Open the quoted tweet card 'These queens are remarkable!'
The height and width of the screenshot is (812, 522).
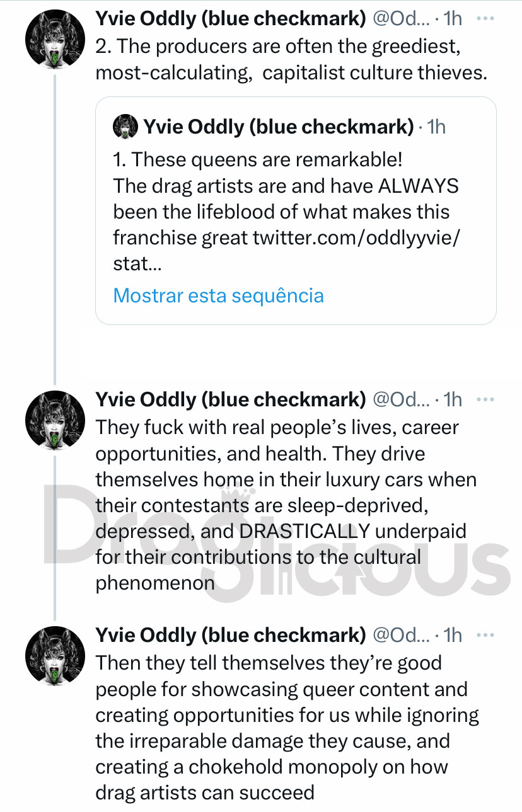[296, 210]
